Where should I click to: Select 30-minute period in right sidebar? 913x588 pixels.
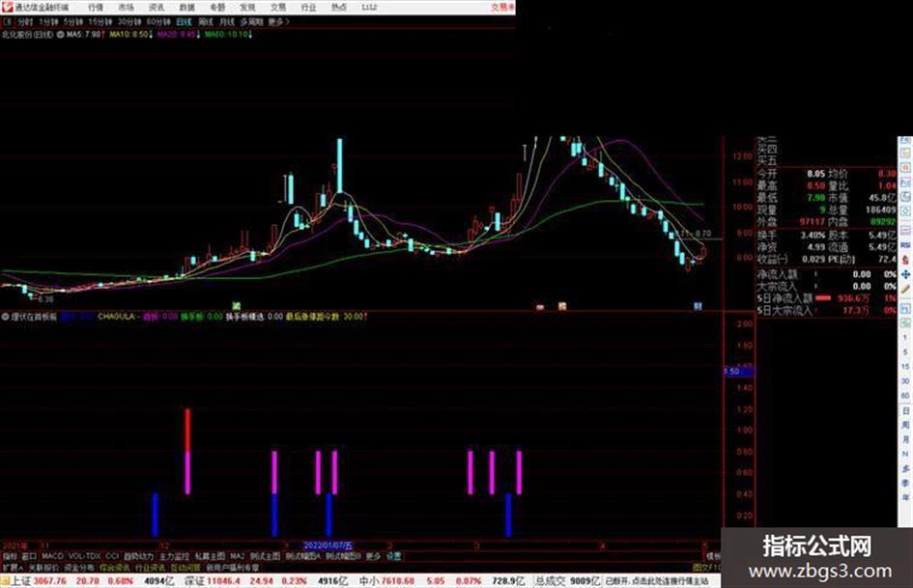click(905, 381)
